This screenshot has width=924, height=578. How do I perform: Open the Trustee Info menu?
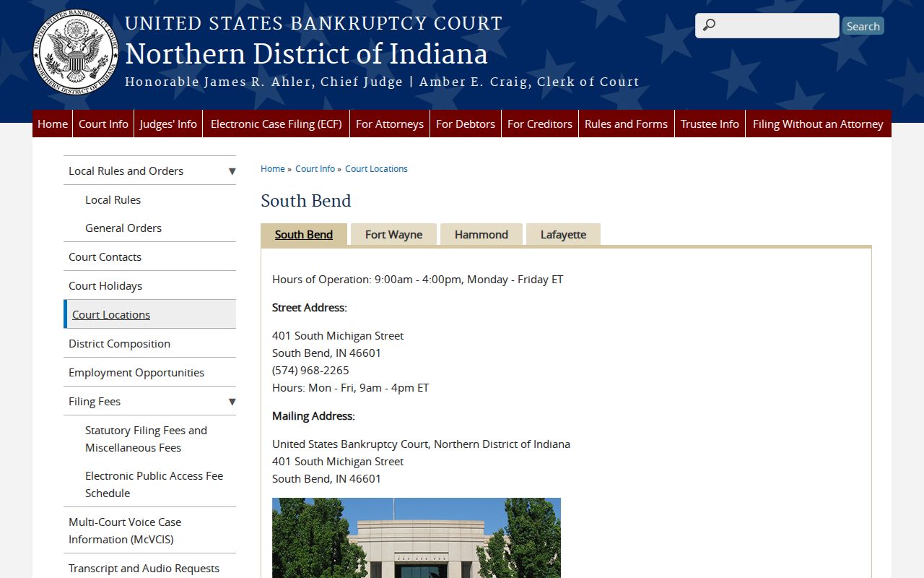(x=710, y=124)
